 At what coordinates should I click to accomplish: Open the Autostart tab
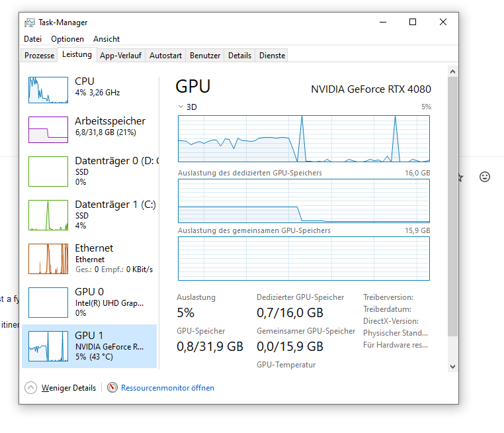pos(165,56)
